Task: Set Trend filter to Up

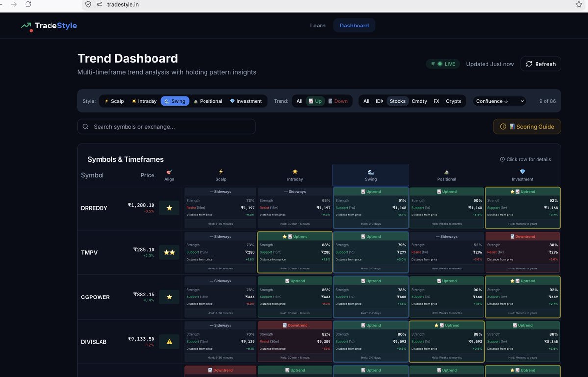Action: 315,101
